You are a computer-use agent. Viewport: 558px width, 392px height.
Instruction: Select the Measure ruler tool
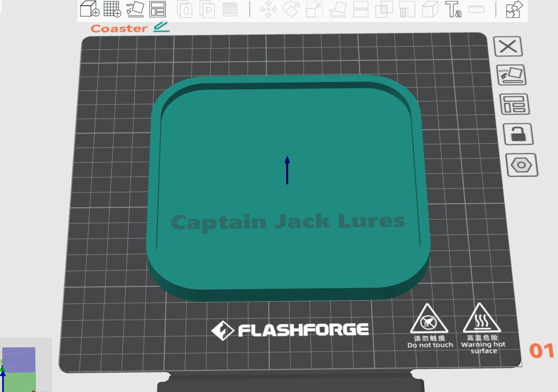(x=476, y=9)
